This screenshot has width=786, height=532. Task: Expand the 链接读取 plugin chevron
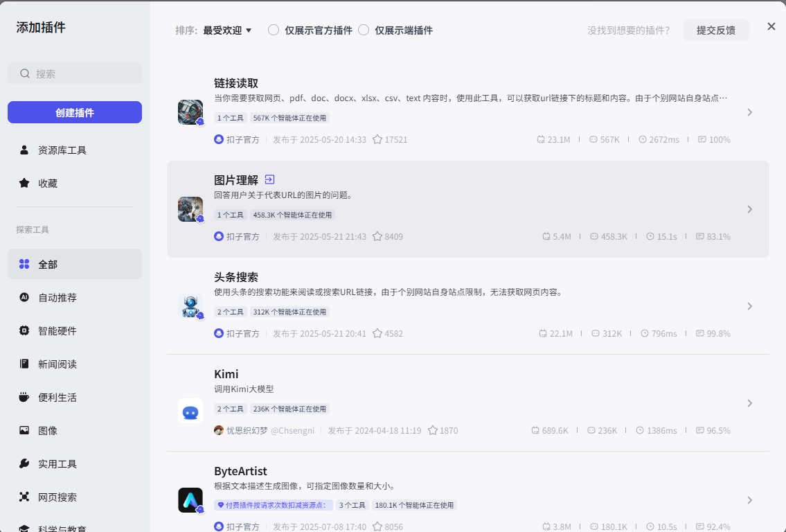(750, 112)
